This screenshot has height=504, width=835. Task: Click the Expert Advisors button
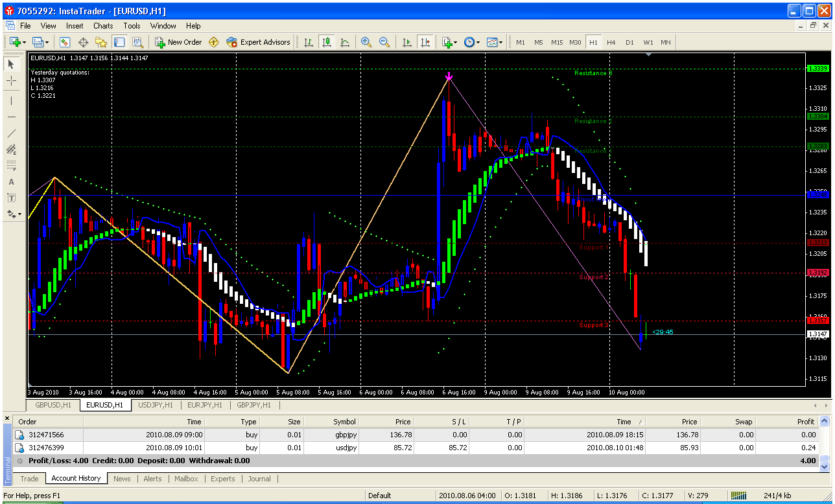(x=258, y=42)
